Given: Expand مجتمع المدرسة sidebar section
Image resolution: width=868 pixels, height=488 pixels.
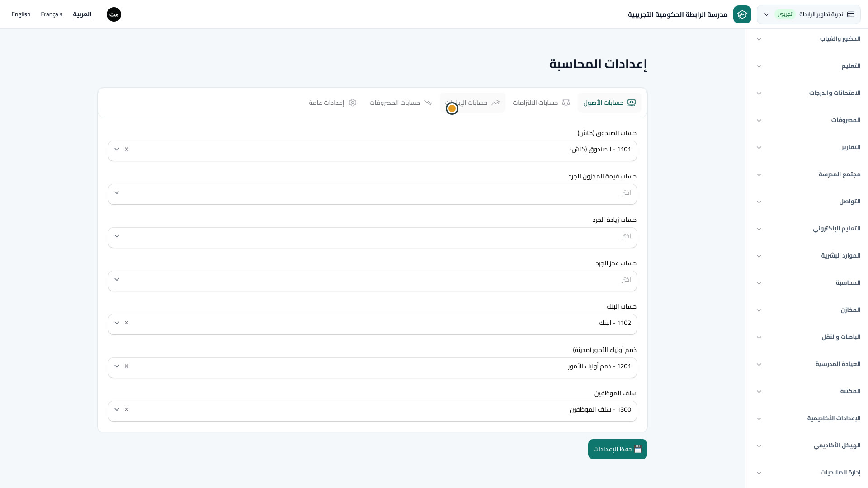Looking at the screenshot, I should (808, 174).
